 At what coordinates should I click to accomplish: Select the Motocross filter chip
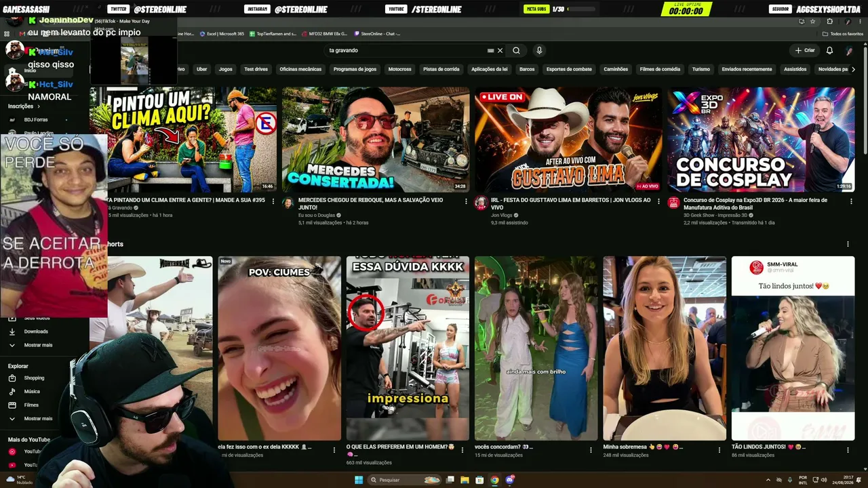pyautogui.click(x=399, y=69)
